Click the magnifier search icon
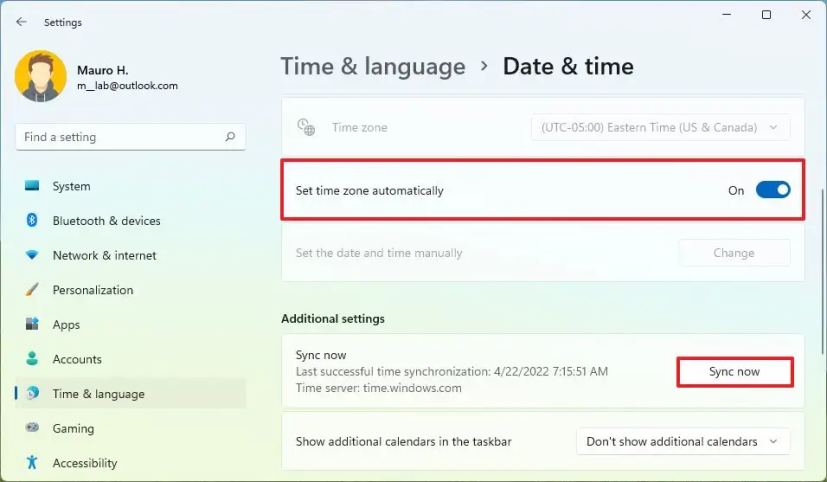 230,137
